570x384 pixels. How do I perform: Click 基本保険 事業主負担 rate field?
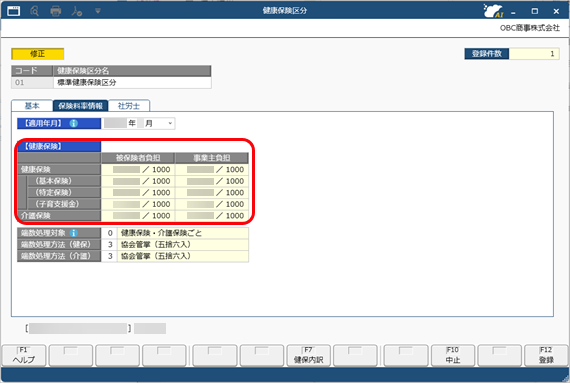click(212, 181)
